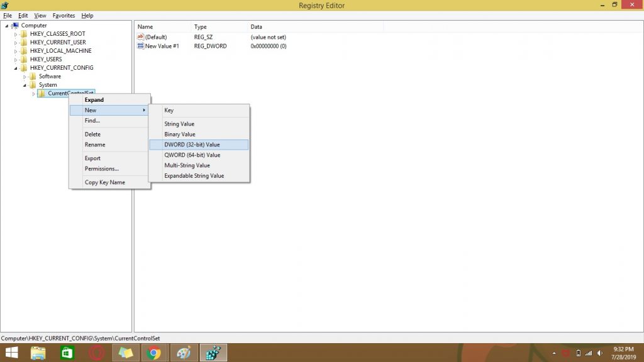Expand the Software key node
The width and height of the screenshot is (644, 362).
(25, 77)
